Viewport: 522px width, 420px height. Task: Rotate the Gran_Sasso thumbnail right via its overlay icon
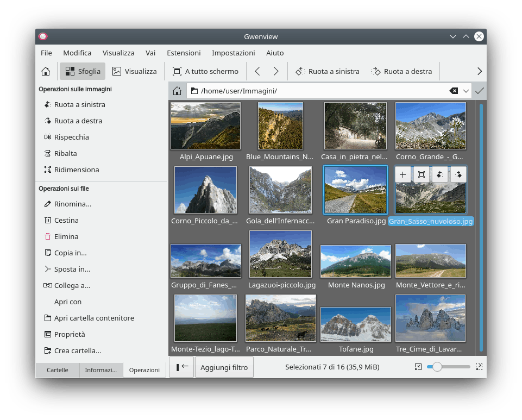pos(458,174)
